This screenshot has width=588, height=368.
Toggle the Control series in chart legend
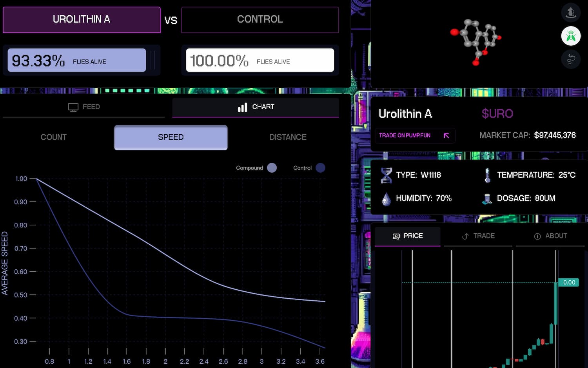coord(320,168)
